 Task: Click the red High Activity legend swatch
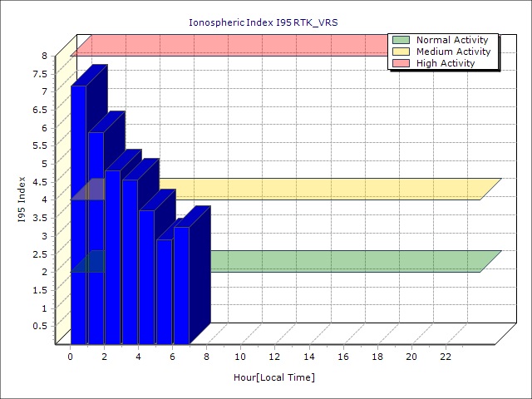401,63
